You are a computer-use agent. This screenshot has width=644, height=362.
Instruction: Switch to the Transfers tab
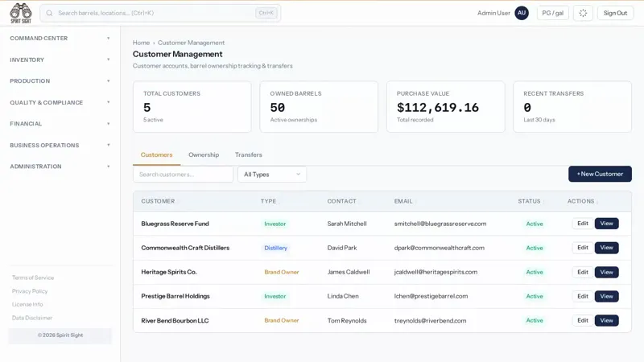249,154
